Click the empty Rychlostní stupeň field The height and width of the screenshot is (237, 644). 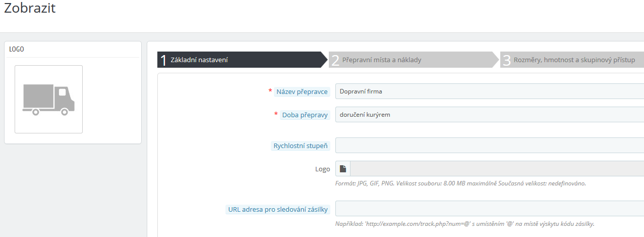click(x=489, y=146)
